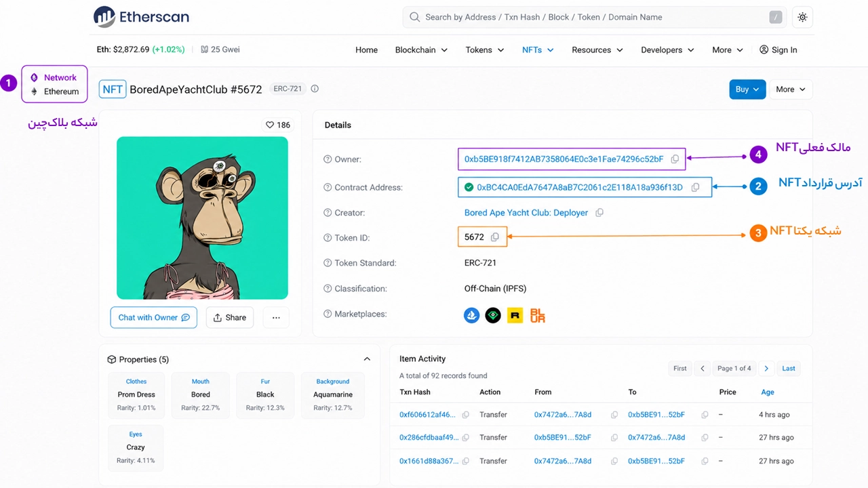The width and height of the screenshot is (868, 488).
Task: Click the help icon beside Contract Address
Action: point(328,188)
